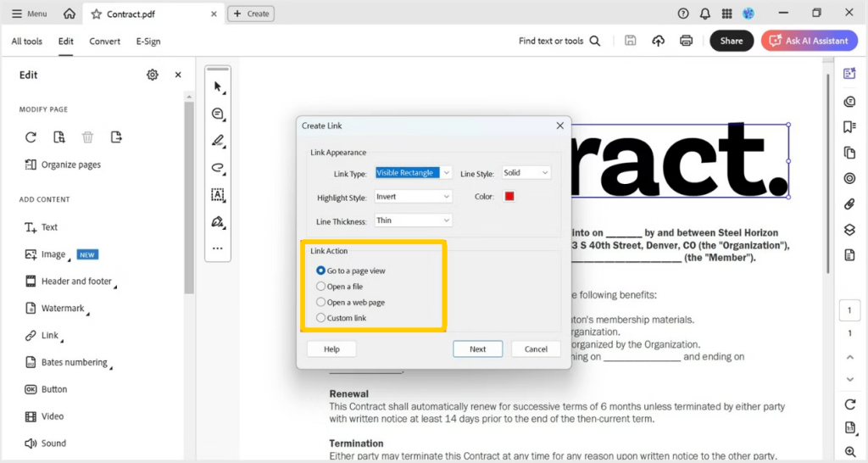Click the Share button
This screenshot has width=868, height=463.
point(732,41)
